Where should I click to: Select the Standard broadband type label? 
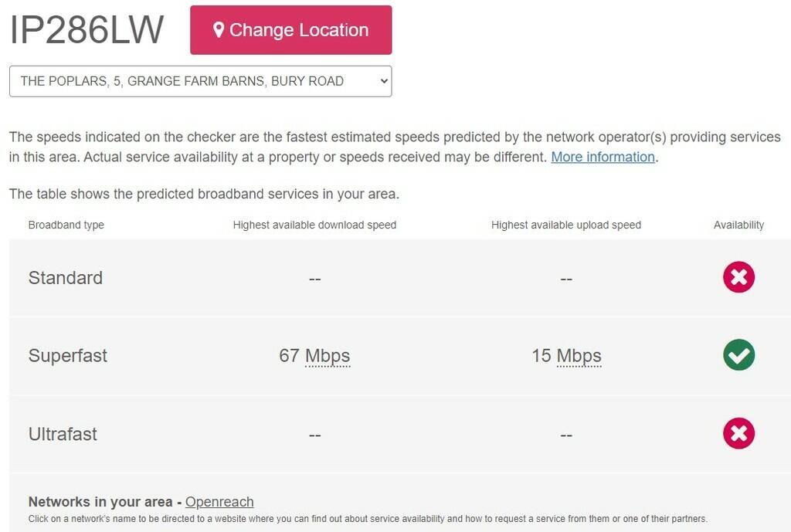(x=66, y=278)
